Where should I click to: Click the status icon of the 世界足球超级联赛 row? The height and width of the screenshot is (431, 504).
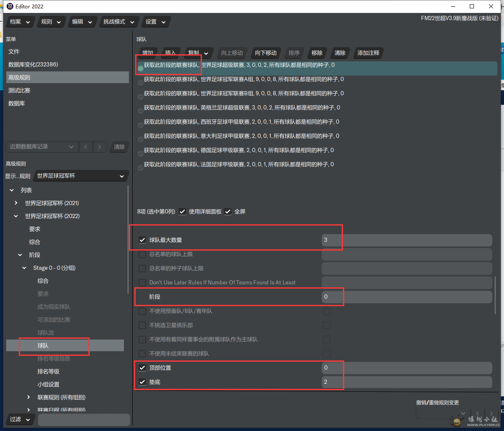pyautogui.click(x=141, y=68)
